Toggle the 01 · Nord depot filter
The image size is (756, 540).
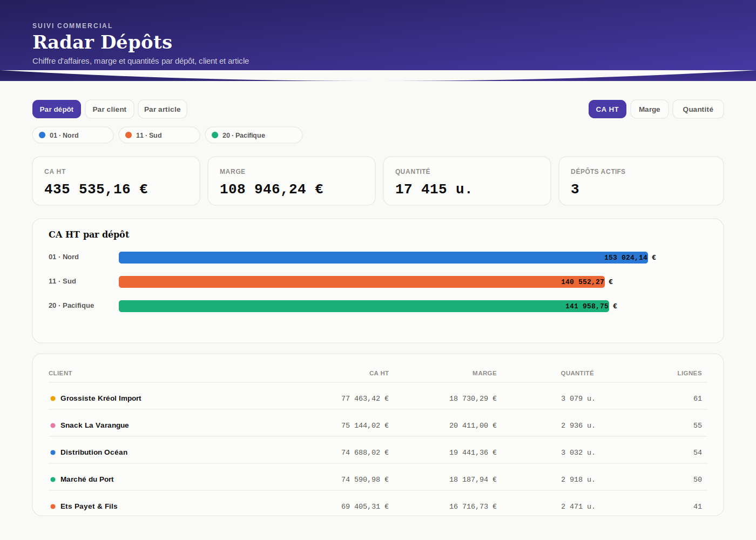(x=73, y=135)
